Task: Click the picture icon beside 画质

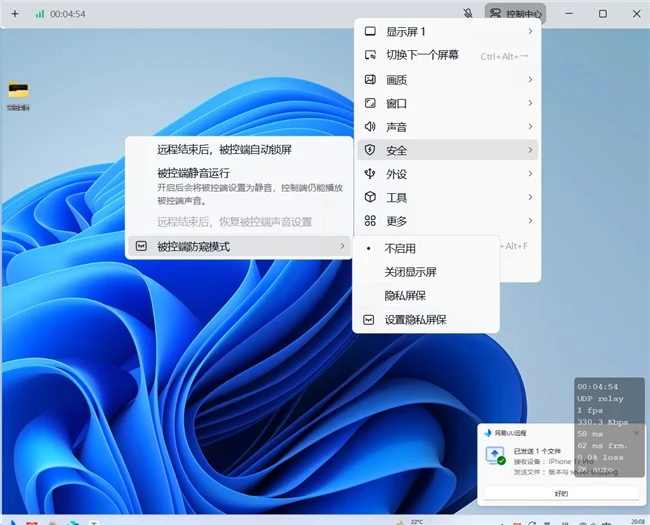Action: pos(370,79)
